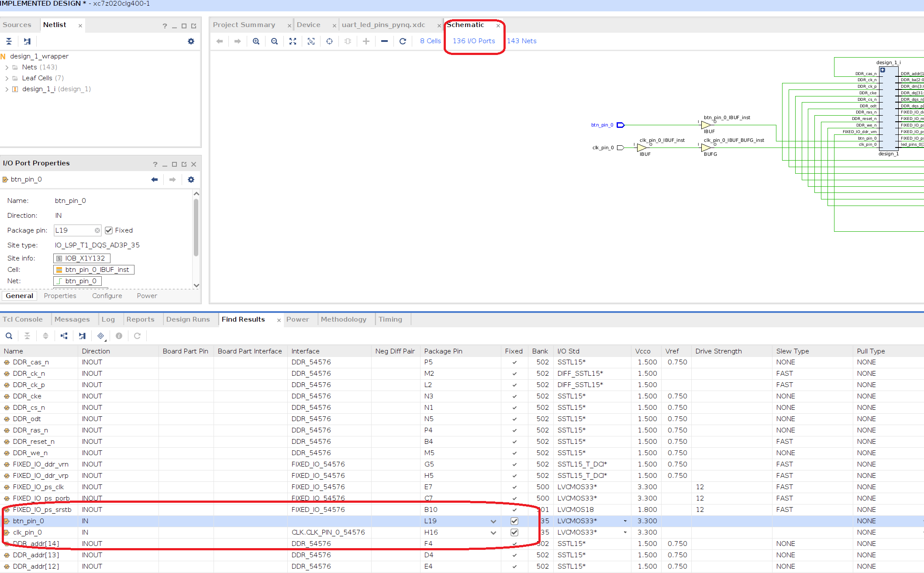The height and width of the screenshot is (573, 924).
Task: Open I/O Port Properties settings gear
Action: pos(191,179)
